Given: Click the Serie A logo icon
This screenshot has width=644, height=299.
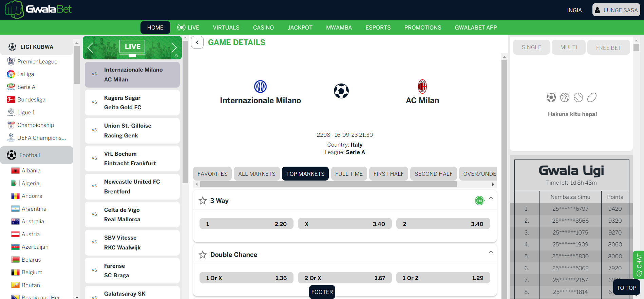Looking at the screenshot, I should (11, 87).
